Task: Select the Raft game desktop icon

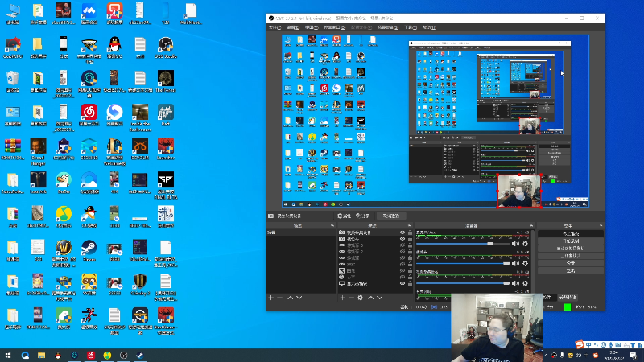Action: click(166, 115)
